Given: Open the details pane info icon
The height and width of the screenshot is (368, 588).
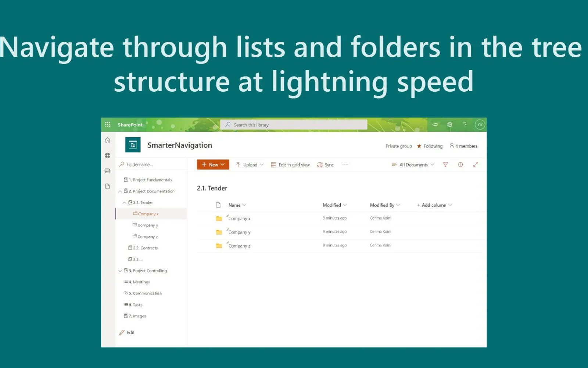Looking at the screenshot, I should coord(460,165).
